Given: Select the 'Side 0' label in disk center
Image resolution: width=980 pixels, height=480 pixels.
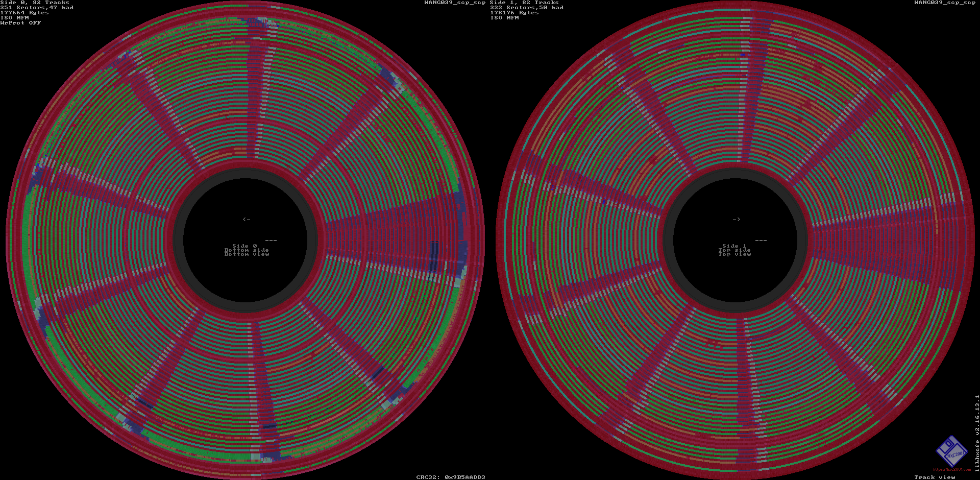Looking at the screenshot, I should click(x=245, y=246).
